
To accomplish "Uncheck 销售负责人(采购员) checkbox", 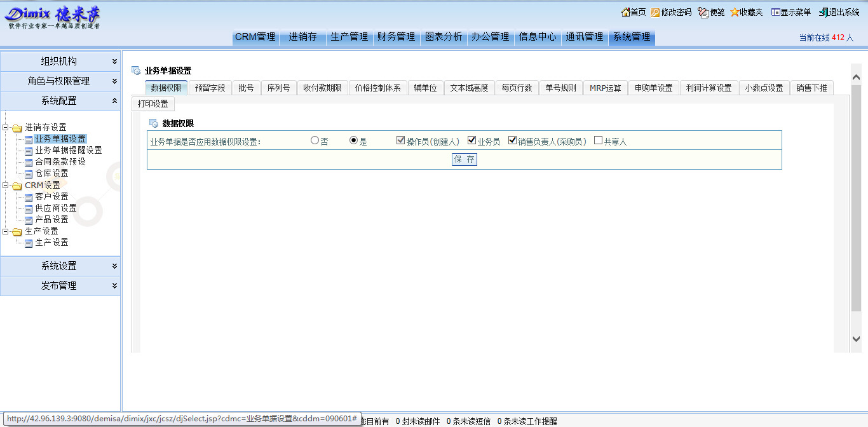I will [512, 140].
